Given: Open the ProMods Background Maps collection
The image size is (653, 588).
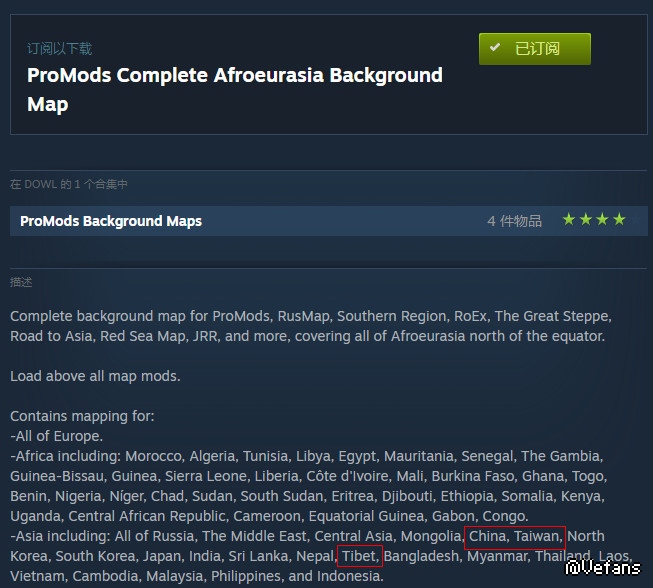Looking at the screenshot, I should [x=111, y=221].
